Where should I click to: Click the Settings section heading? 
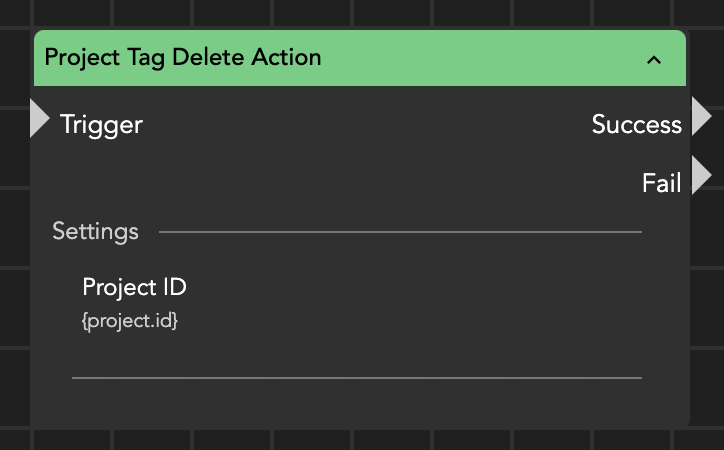(95, 232)
